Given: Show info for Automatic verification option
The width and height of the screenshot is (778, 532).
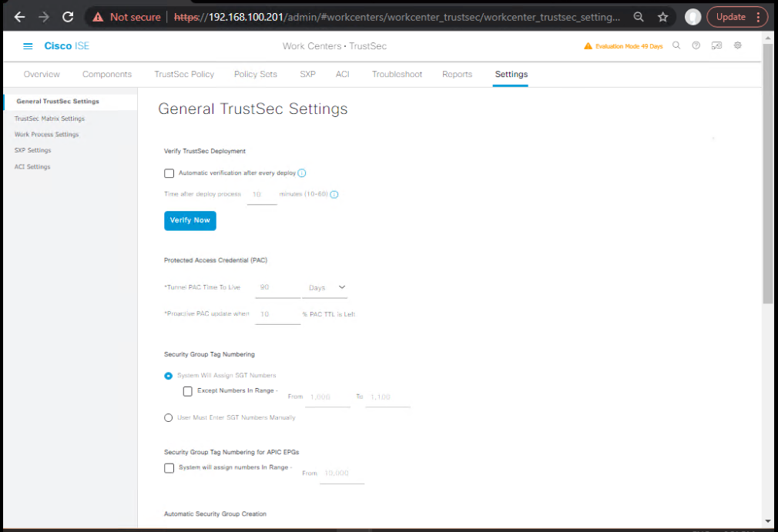Looking at the screenshot, I should tap(302, 173).
